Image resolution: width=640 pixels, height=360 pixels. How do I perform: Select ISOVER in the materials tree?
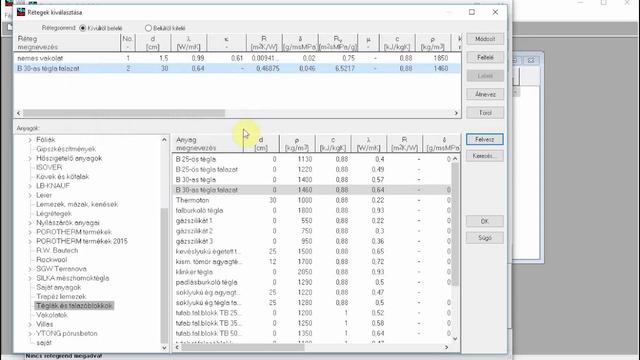tap(49, 167)
